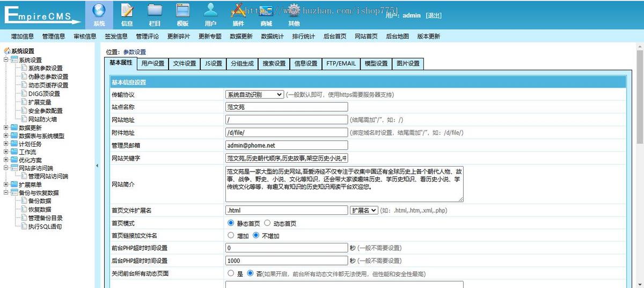Click the 网站简介 text area
Screen dimensions: 644x288
pyautogui.click(x=344, y=184)
